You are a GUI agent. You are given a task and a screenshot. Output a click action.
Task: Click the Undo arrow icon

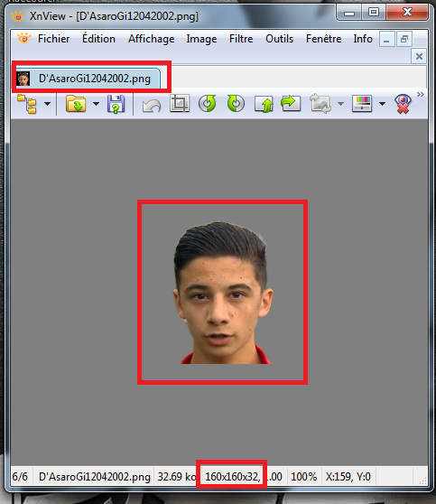[152, 106]
